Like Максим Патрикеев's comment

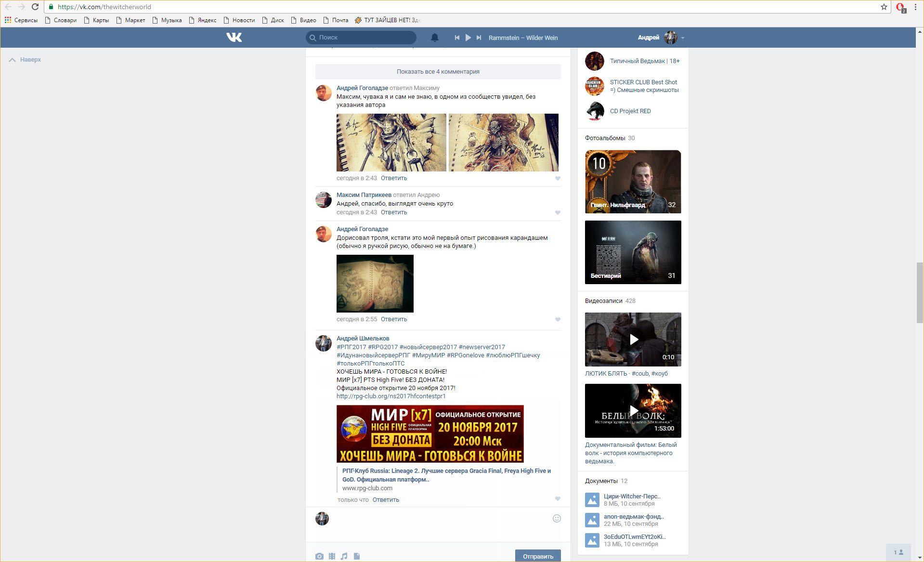pyautogui.click(x=558, y=212)
